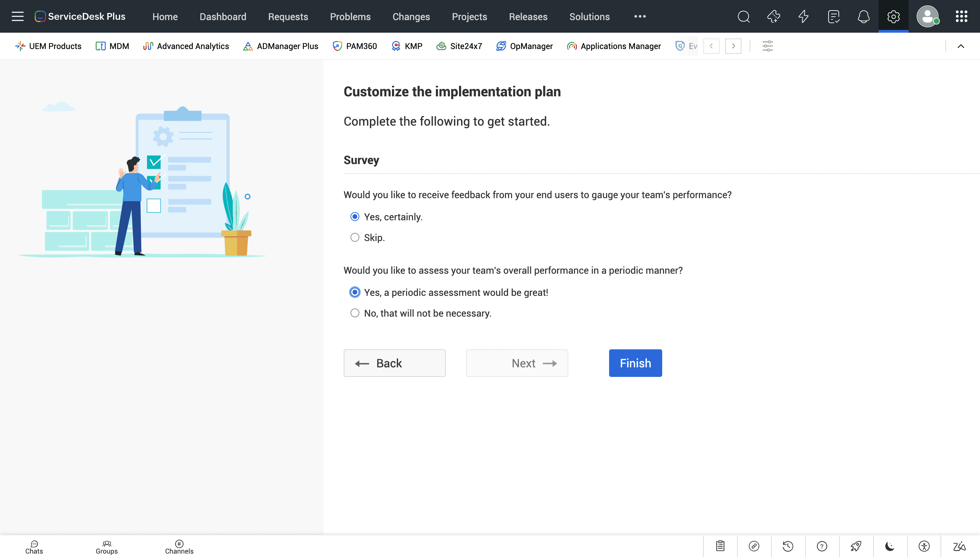Choose 'No, that will not be necessary.'

click(355, 313)
